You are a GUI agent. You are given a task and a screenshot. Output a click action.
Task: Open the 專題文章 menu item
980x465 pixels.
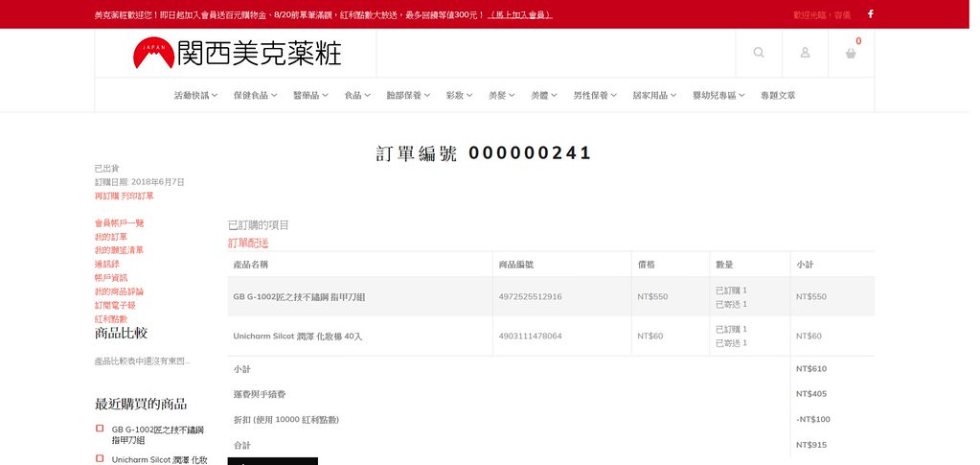click(x=778, y=95)
